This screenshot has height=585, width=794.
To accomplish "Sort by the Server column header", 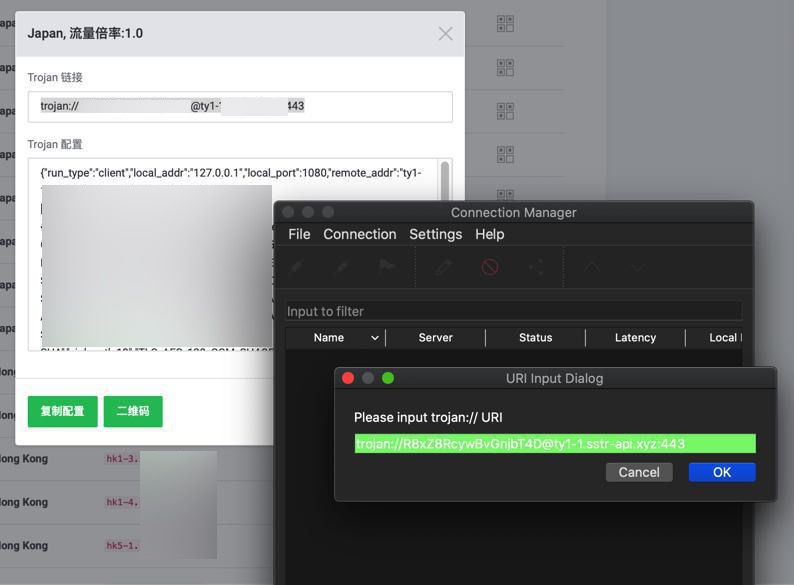I will coord(435,338).
